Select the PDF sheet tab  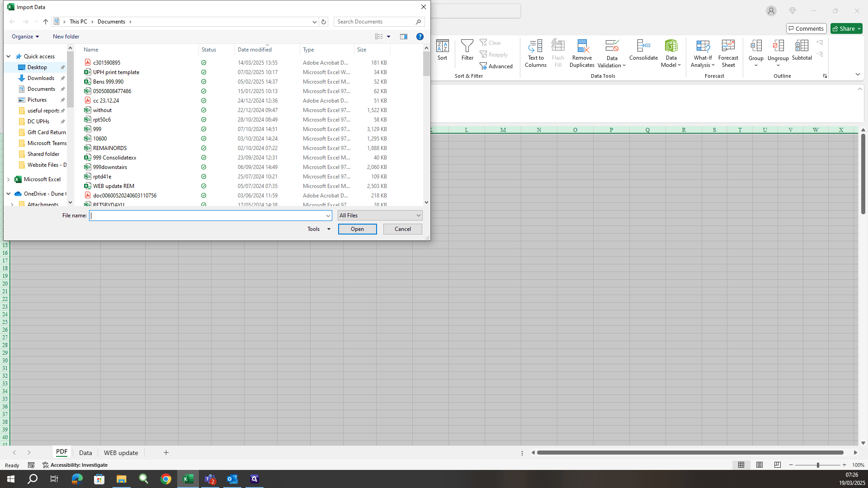point(61,452)
